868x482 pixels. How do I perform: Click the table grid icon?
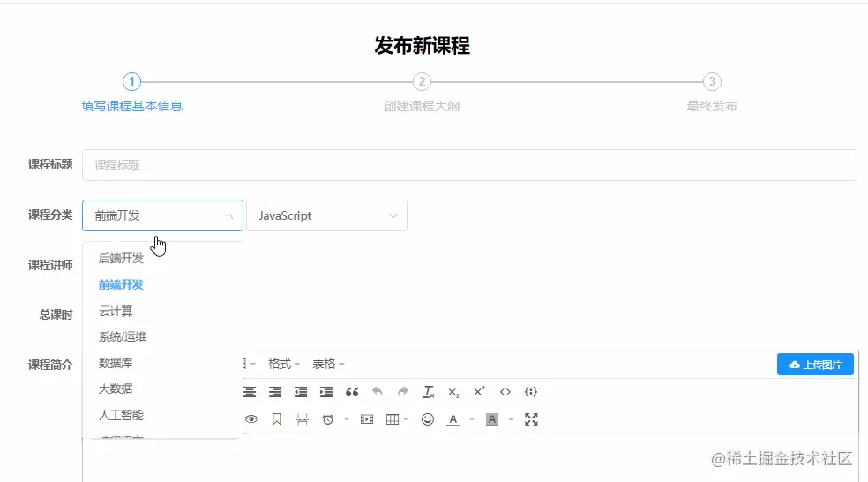tap(393, 419)
